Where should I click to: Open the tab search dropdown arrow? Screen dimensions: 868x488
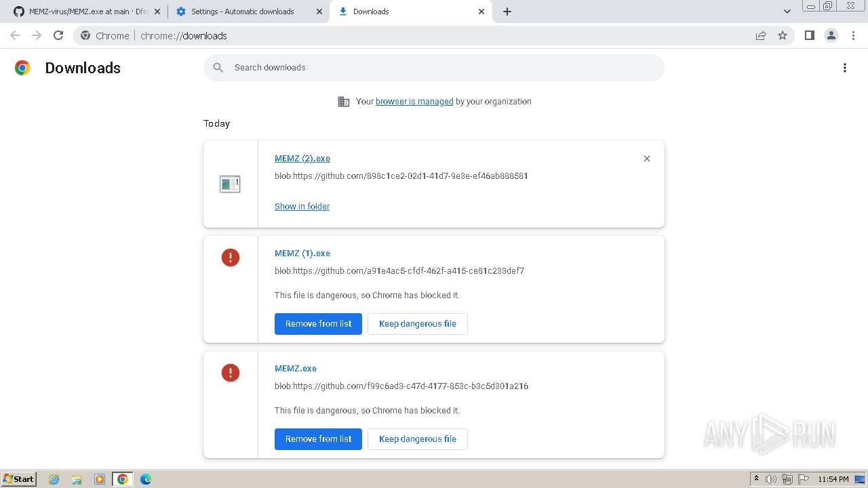pos(787,12)
